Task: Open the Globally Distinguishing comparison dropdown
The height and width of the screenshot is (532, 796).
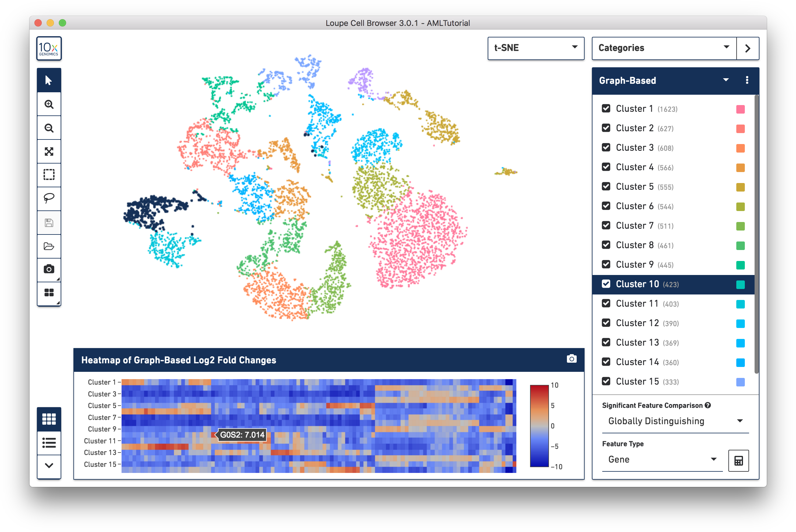Action: (675, 421)
